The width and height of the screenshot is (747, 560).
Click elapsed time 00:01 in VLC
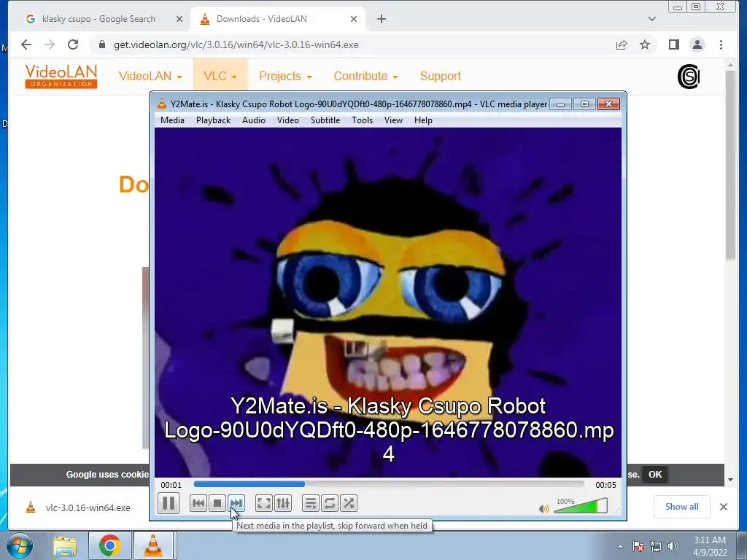(x=171, y=485)
